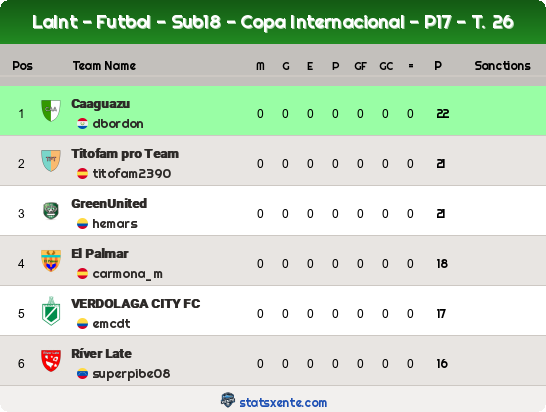The height and width of the screenshot is (412, 546).
Task: Click the Colombia flag beside hemars
Action: [83, 224]
